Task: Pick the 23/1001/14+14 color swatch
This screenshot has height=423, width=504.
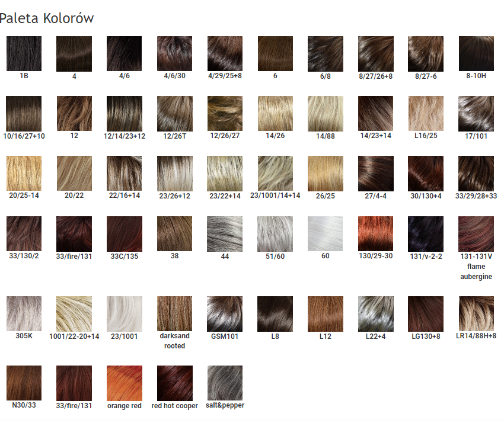Action: pos(275,174)
